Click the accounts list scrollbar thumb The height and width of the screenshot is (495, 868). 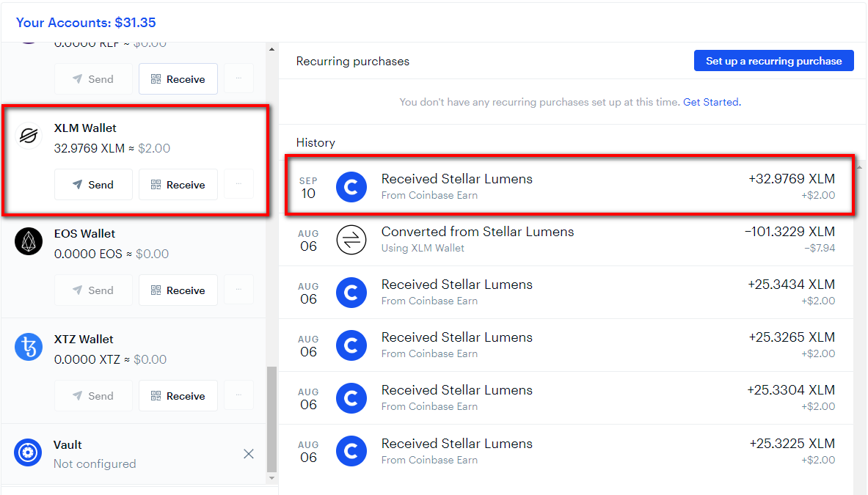click(x=271, y=419)
